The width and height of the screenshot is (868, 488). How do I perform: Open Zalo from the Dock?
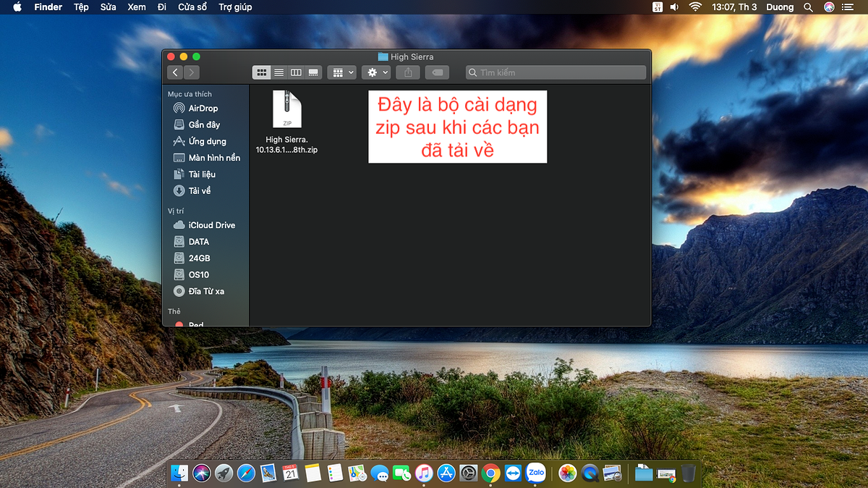tap(536, 472)
